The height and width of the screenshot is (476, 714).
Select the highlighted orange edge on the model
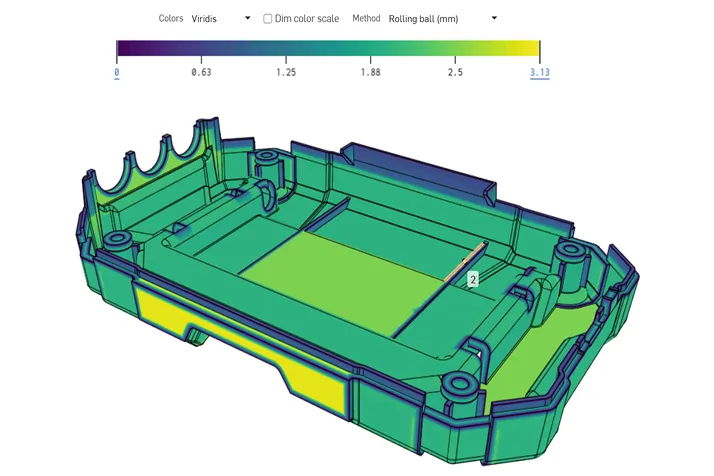pyautogui.click(x=464, y=262)
